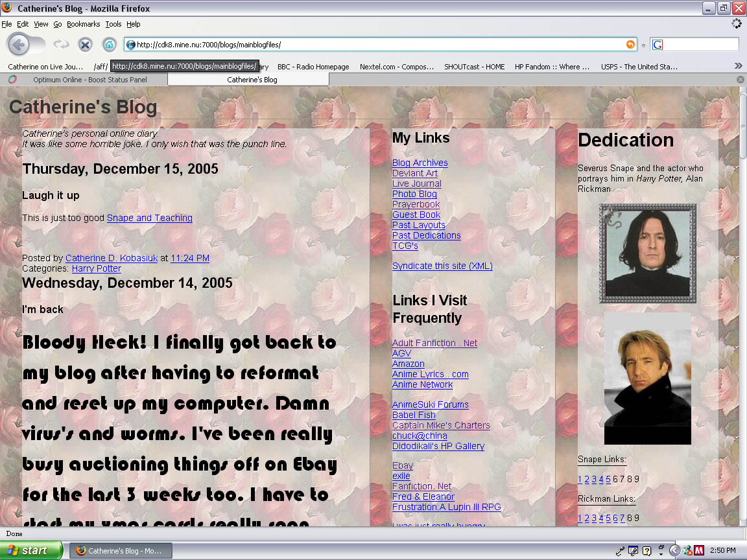Image resolution: width=747 pixels, height=560 pixels.
Task: Open the Edit menu
Action: tap(23, 24)
